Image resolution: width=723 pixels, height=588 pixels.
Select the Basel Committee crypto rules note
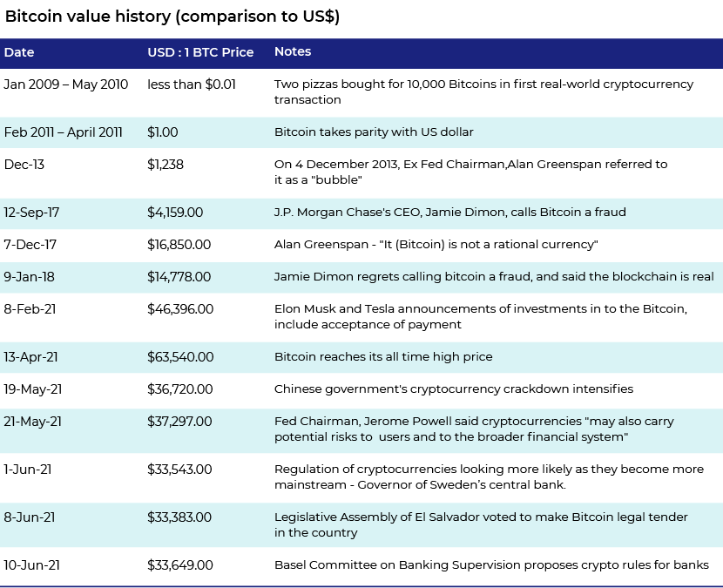(x=491, y=565)
